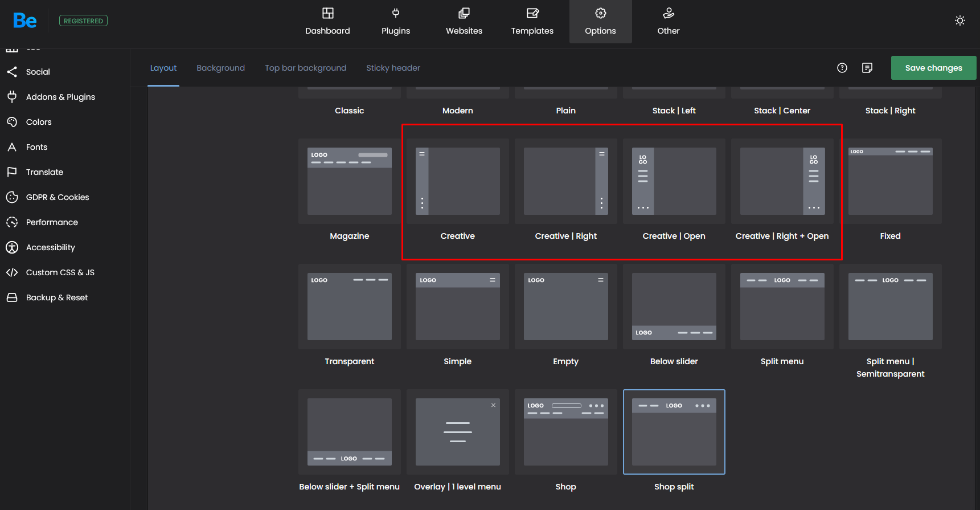Image resolution: width=980 pixels, height=510 pixels.
Task: Click the Translate flag icon
Action: [12, 172]
